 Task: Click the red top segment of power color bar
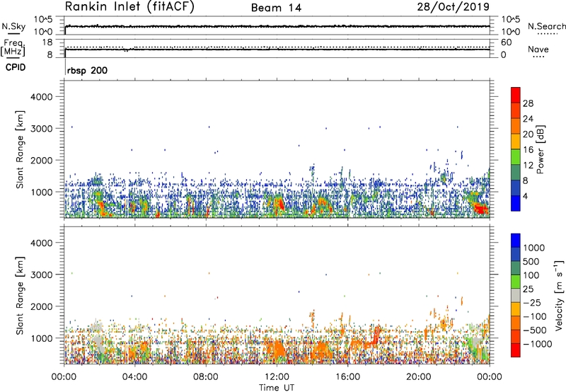coord(516,95)
